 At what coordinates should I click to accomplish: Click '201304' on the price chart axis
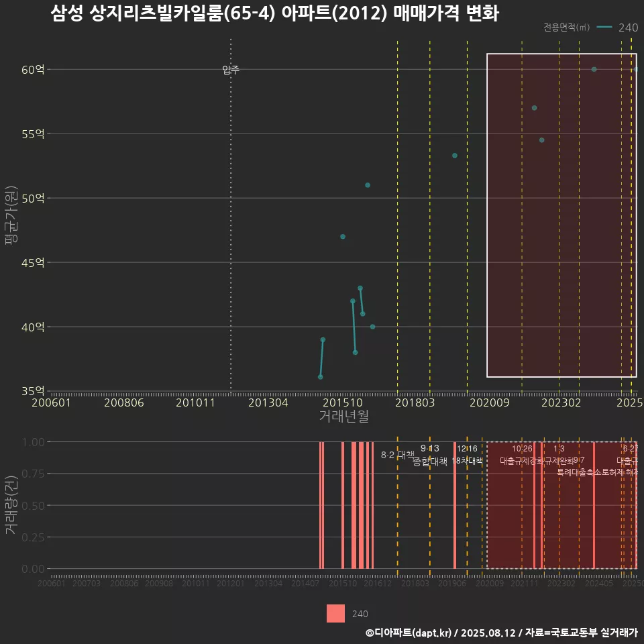tap(268, 402)
